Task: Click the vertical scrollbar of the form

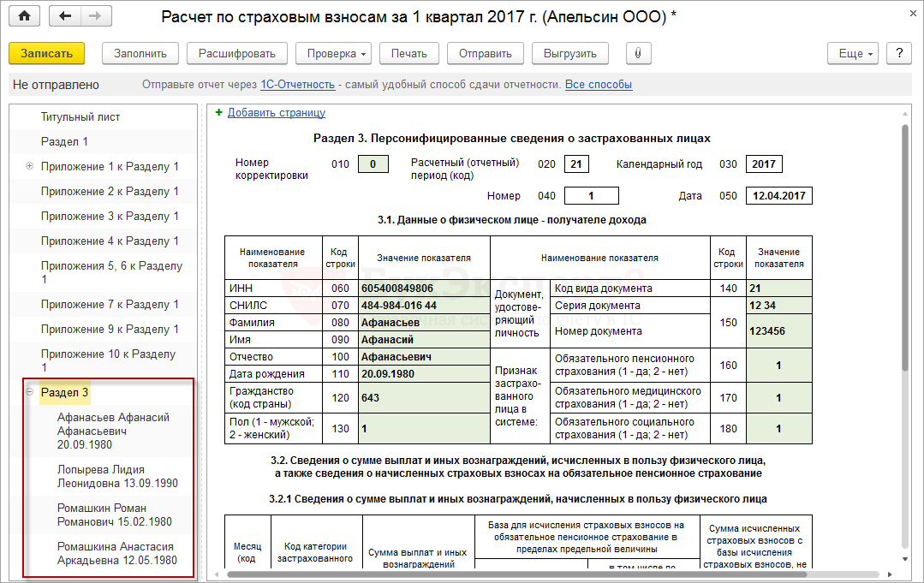Action: pos(905,248)
